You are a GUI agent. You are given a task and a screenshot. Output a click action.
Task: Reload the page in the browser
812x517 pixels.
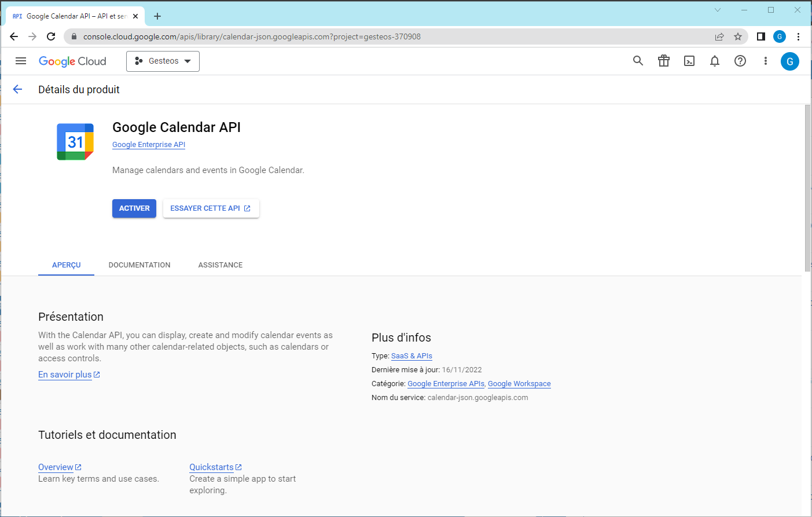click(x=51, y=36)
